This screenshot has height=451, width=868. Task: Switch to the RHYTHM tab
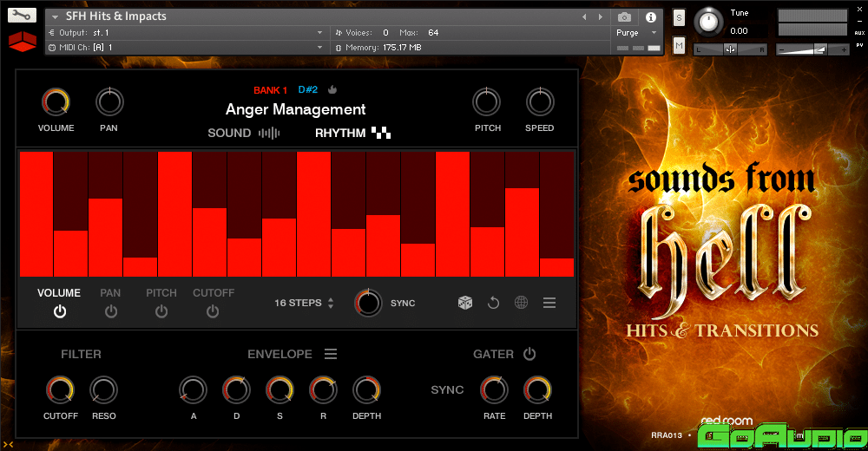pos(340,133)
